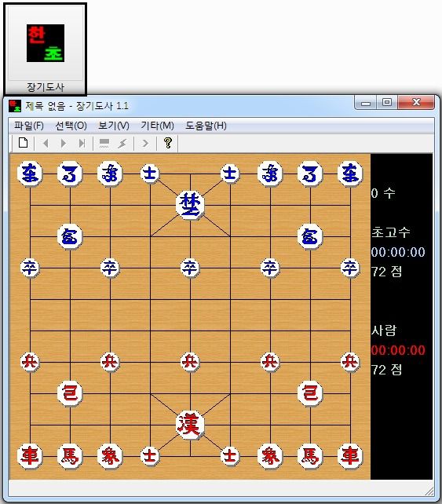Click the chevron arrow toolbar icon left of the help icon
Screen dimensions: 442x504
[x=145, y=143]
